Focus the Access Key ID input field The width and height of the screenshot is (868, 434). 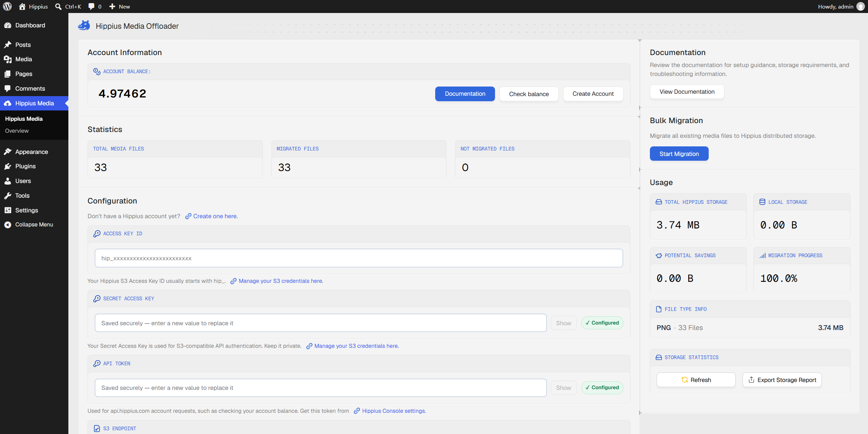pos(359,258)
